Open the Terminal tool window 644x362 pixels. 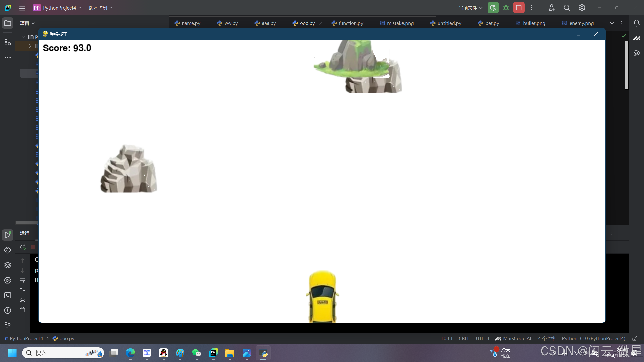[x=8, y=295]
